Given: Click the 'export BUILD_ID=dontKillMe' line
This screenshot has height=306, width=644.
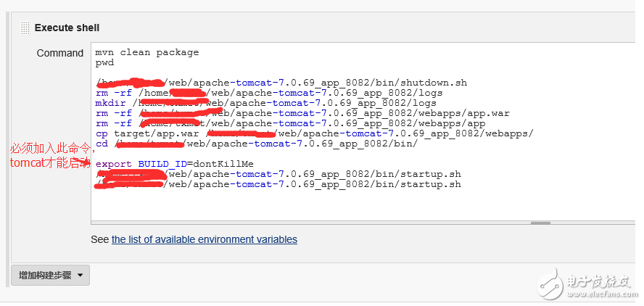Looking at the screenshot, I should [175, 164].
